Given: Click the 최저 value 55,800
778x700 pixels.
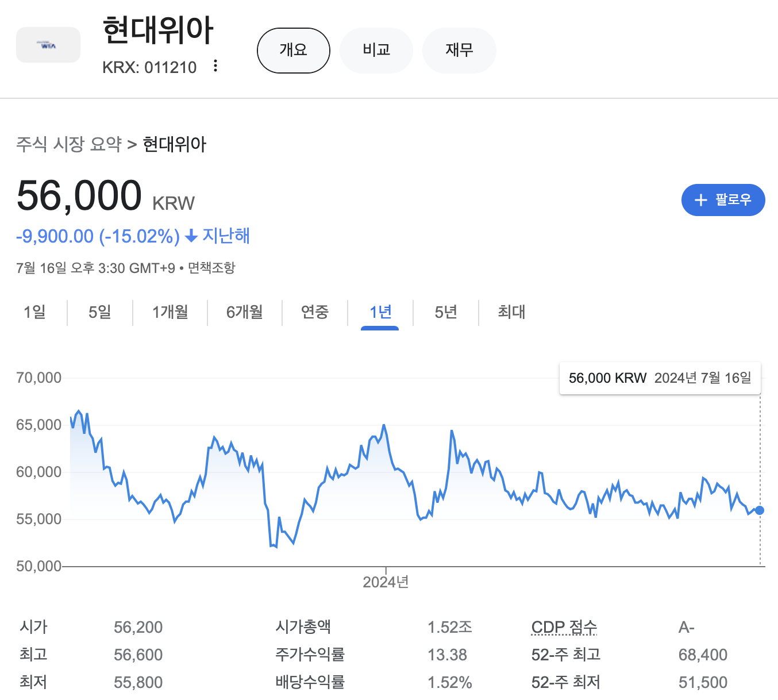Looking at the screenshot, I should tap(138, 682).
